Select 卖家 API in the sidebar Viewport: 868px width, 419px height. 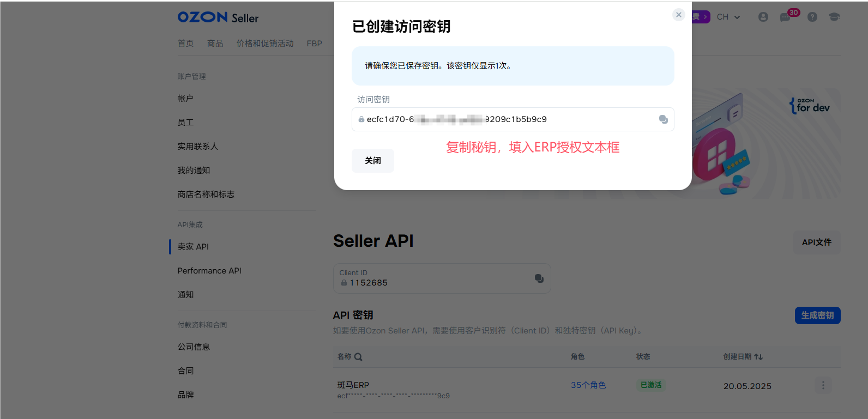tap(193, 247)
